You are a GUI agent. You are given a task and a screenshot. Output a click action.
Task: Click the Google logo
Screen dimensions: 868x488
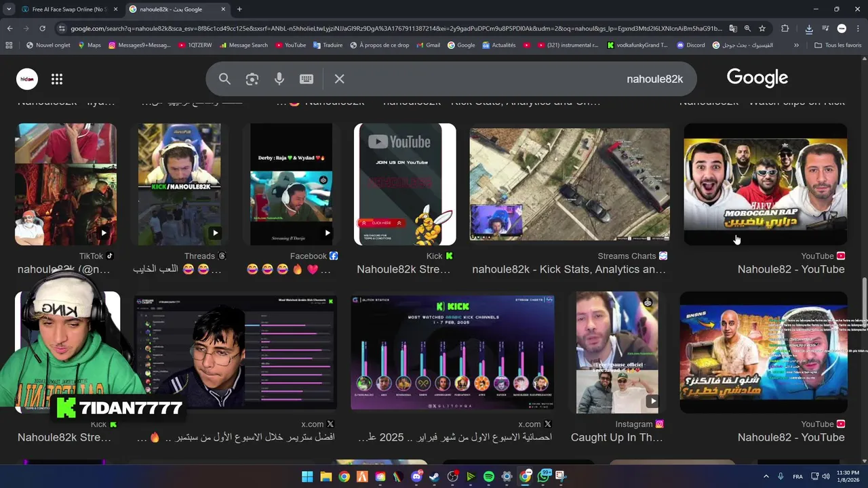(757, 79)
